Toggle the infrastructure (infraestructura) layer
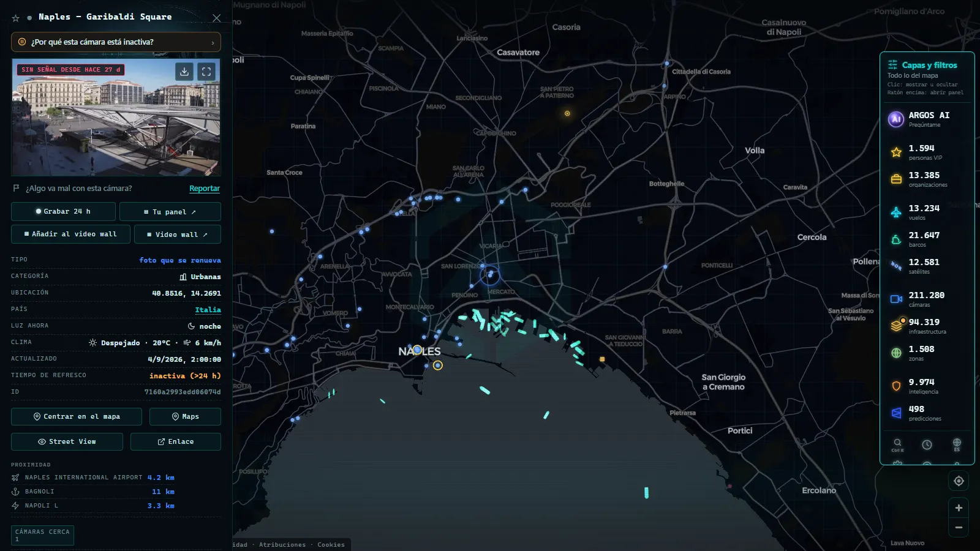The image size is (980, 551). pyautogui.click(x=927, y=326)
